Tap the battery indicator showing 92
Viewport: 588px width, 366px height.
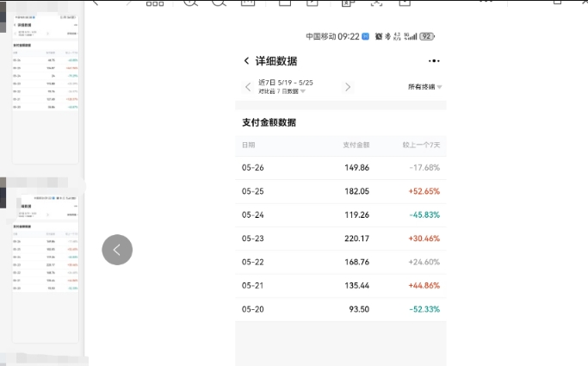point(426,36)
